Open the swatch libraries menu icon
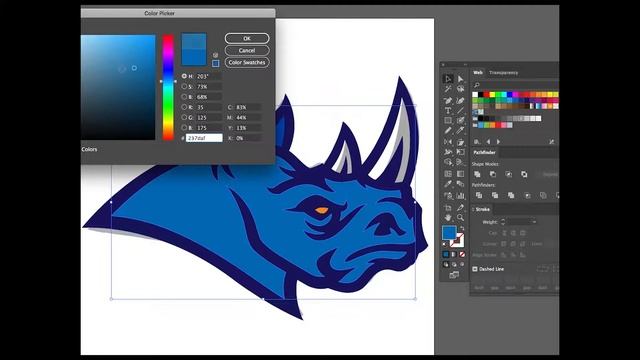This screenshot has height=360, width=640. point(477,142)
